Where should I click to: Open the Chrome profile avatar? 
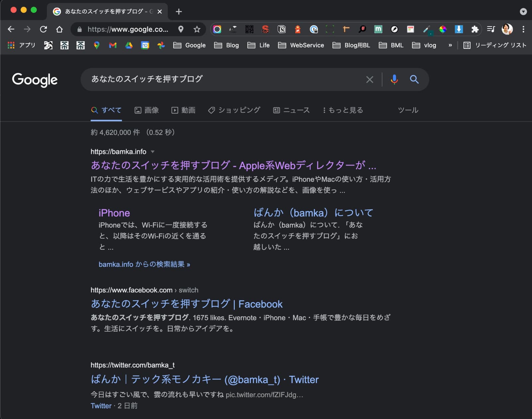point(507,29)
